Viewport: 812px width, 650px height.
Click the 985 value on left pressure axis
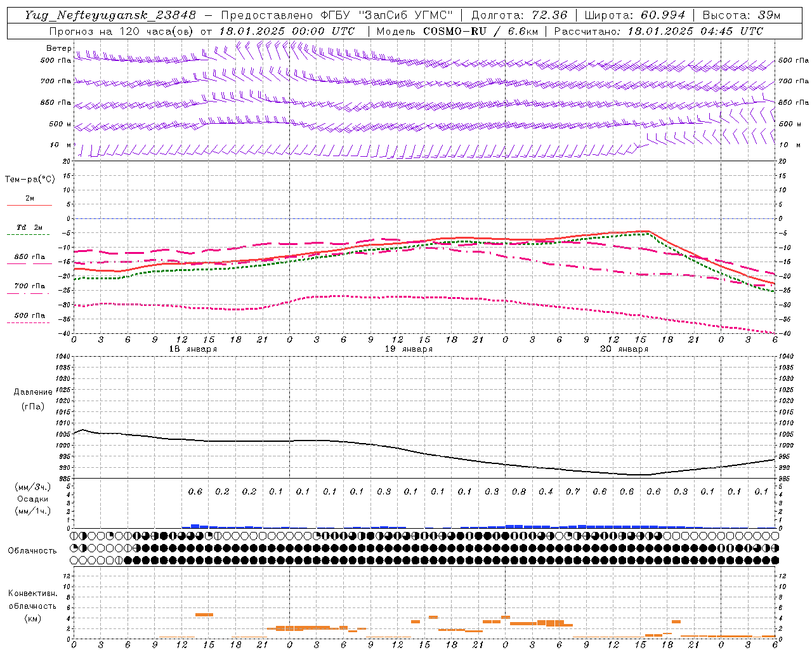click(65, 479)
